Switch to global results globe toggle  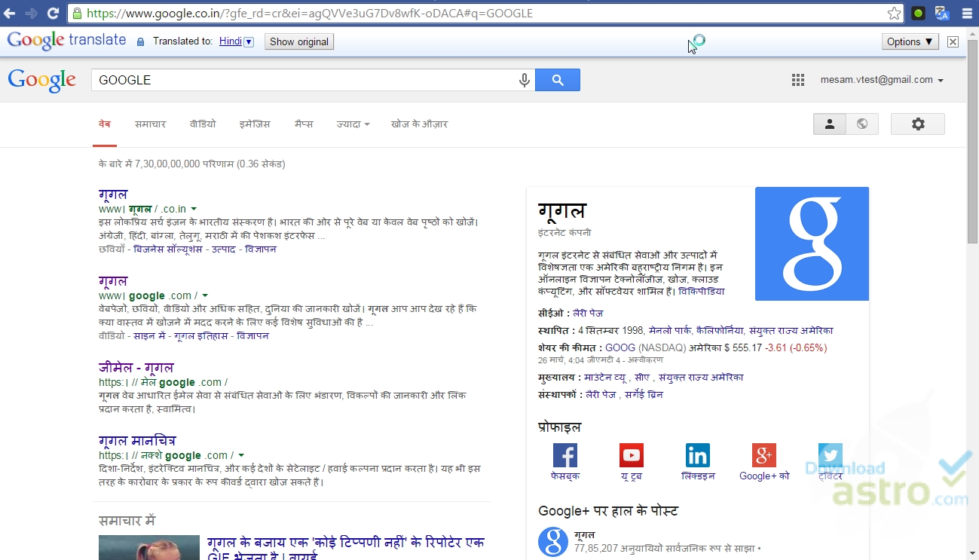click(x=862, y=124)
